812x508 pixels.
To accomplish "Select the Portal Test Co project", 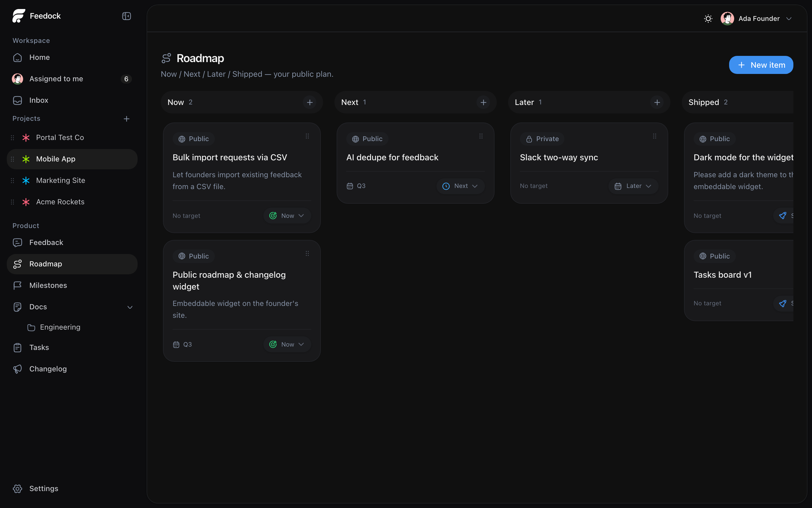I will pos(72,138).
